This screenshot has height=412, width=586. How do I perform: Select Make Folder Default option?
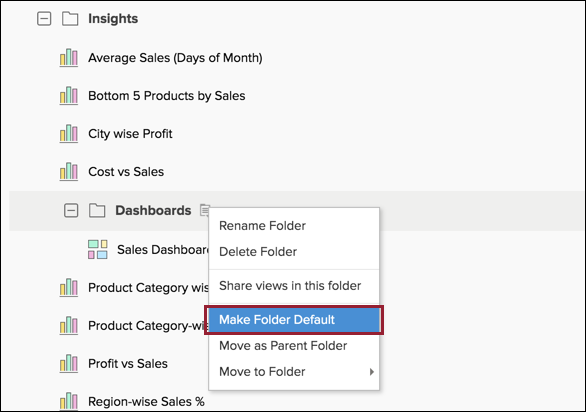tap(294, 320)
